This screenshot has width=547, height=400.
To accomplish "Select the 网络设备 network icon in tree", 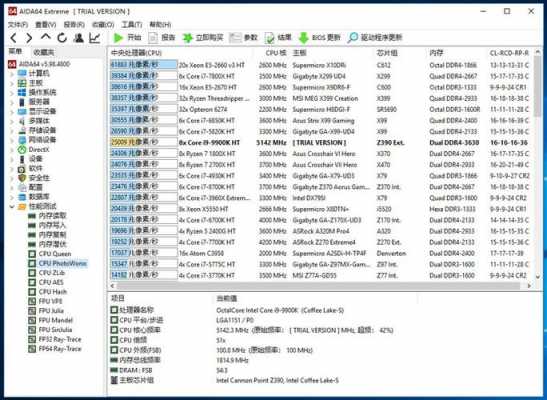I will [x=22, y=140].
